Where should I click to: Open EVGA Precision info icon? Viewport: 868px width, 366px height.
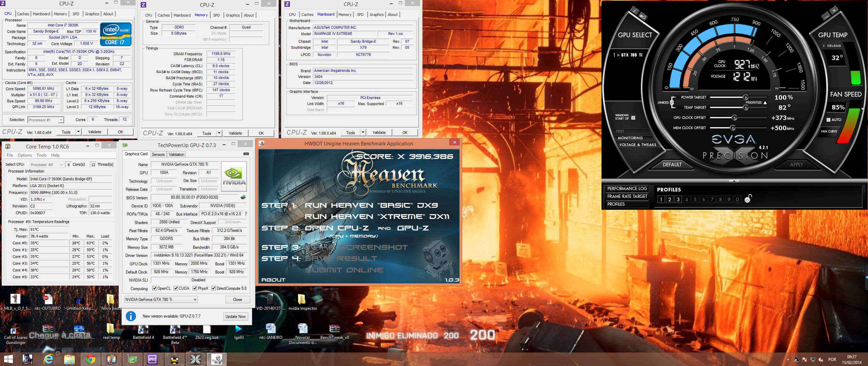(634, 10)
